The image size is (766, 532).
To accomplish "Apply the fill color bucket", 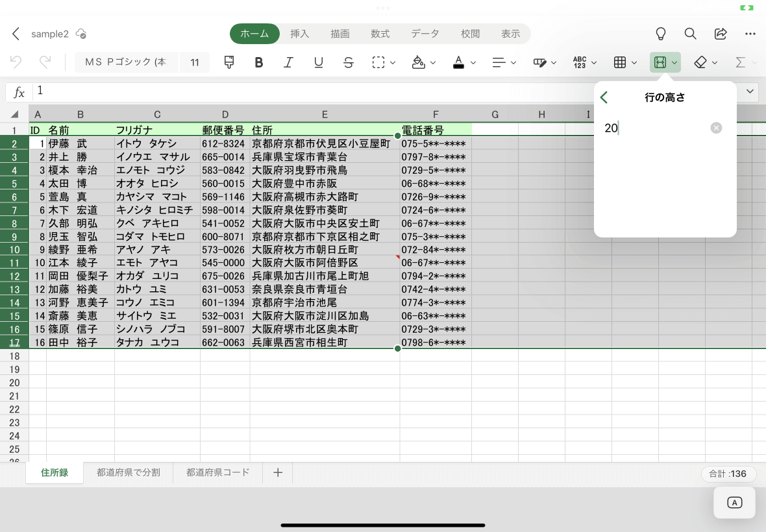I will 418,62.
